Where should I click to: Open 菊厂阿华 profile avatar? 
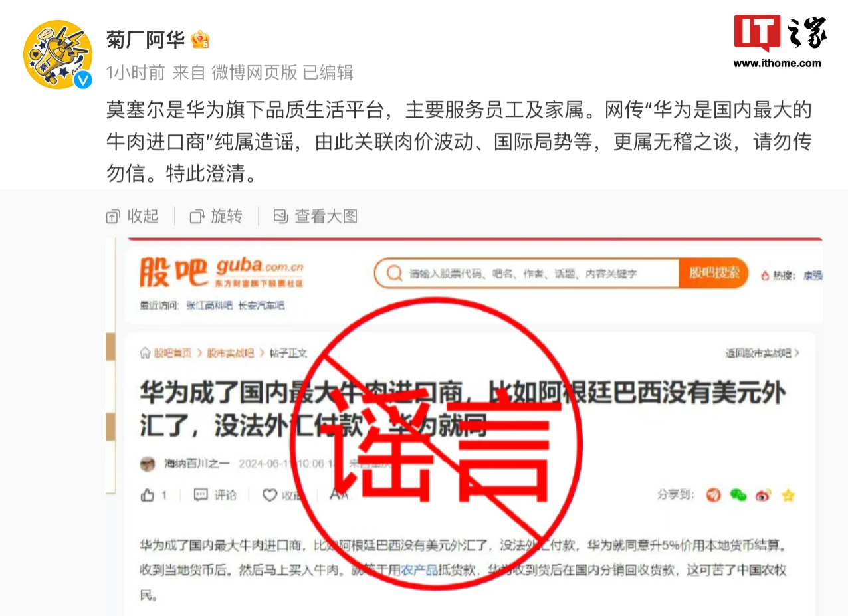point(56,54)
